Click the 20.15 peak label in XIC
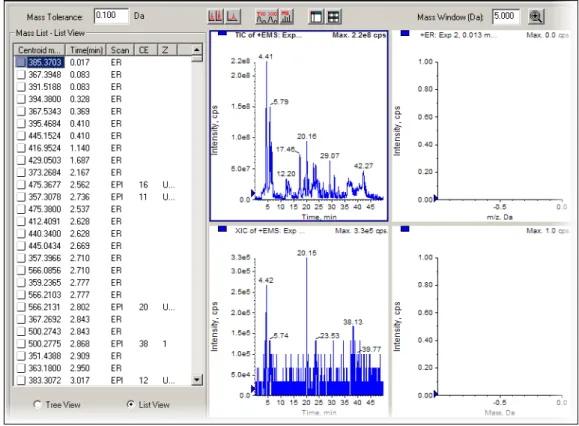This screenshot has height=426, width=579. pyautogui.click(x=306, y=253)
